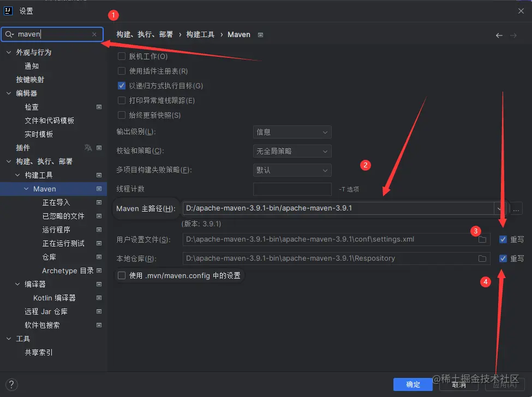The image size is (532, 397).
Task: Collapse the 构建工具 tree node
Action: pos(17,175)
